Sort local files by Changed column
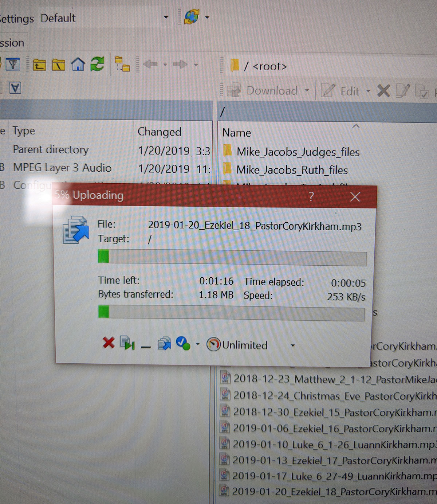 159,132
